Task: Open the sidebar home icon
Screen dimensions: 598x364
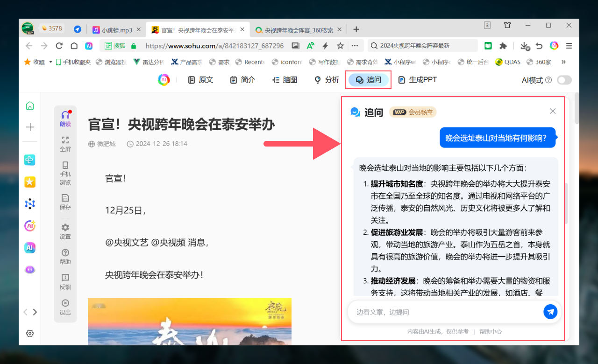Action: (x=30, y=105)
